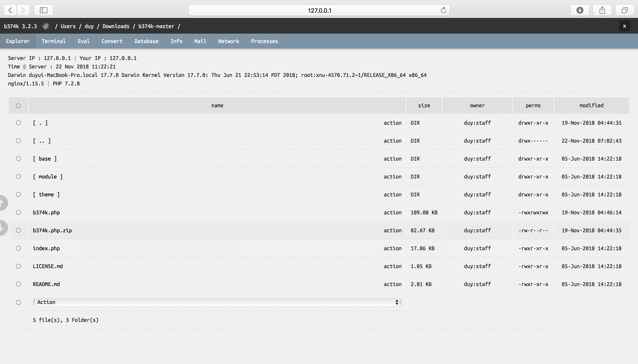The image size is (638, 364).
Task: Open action menu for [ .. ] row
Action: [x=393, y=141]
